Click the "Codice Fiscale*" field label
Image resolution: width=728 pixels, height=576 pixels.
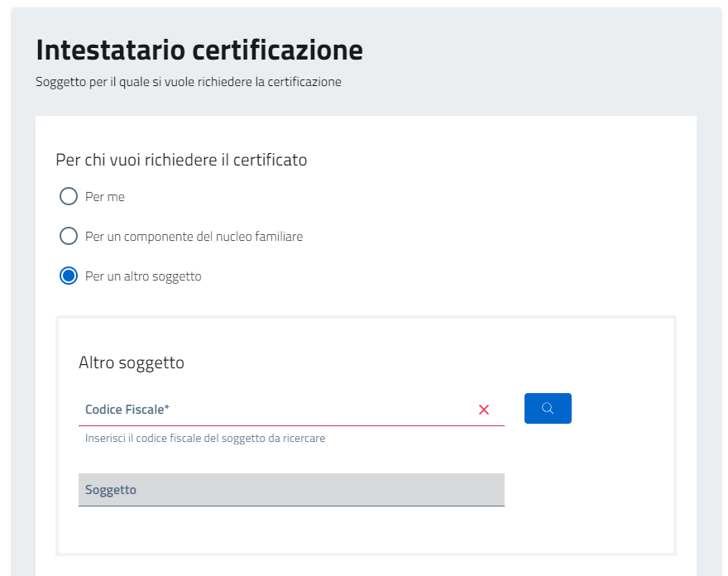click(x=127, y=409)
